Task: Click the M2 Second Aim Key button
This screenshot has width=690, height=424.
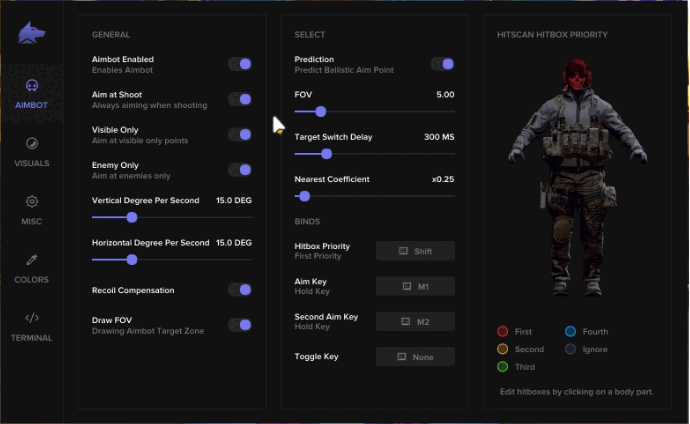Action: tap(415, 322)
